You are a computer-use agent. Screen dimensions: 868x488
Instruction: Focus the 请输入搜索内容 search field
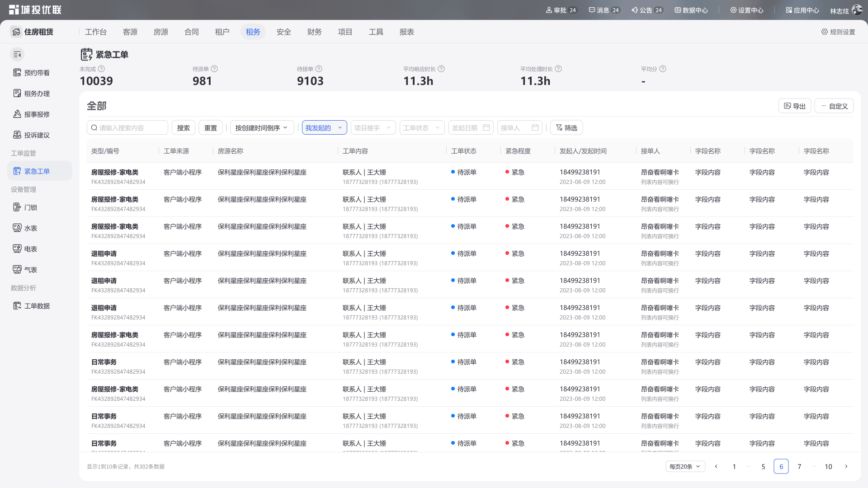point(127,128)
